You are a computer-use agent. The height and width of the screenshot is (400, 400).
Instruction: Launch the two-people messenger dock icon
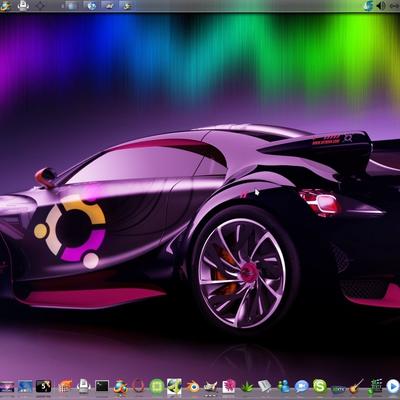click(284, 386)
